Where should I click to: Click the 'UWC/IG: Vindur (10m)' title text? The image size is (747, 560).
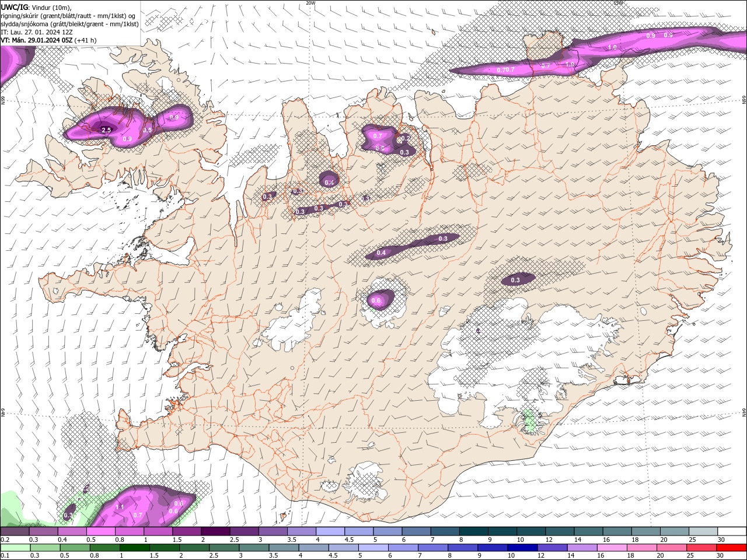(36, 7)
